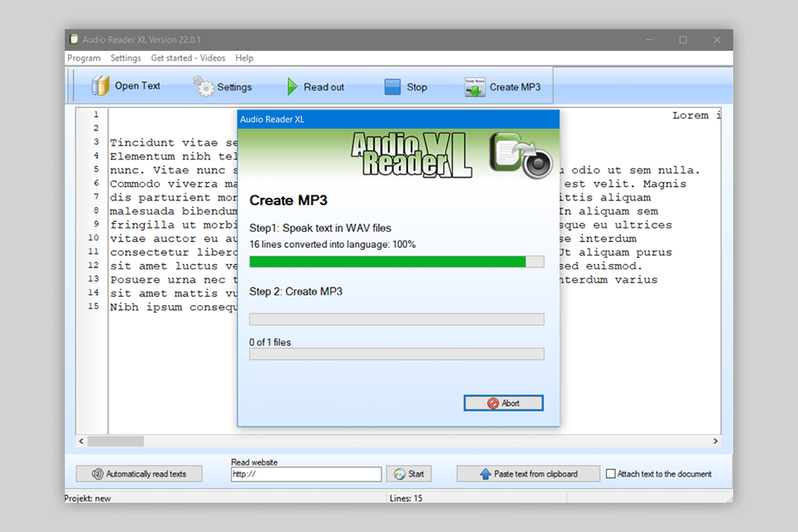Viewport: 798px width, 532px height.
Task: Click line number 10 in the gutter
Action: (93, 238)
